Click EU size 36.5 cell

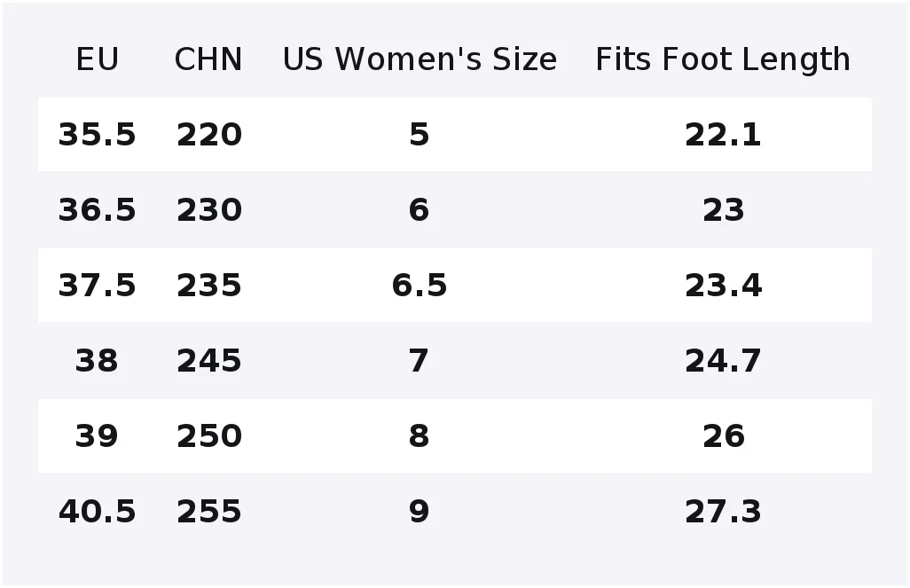97,210
